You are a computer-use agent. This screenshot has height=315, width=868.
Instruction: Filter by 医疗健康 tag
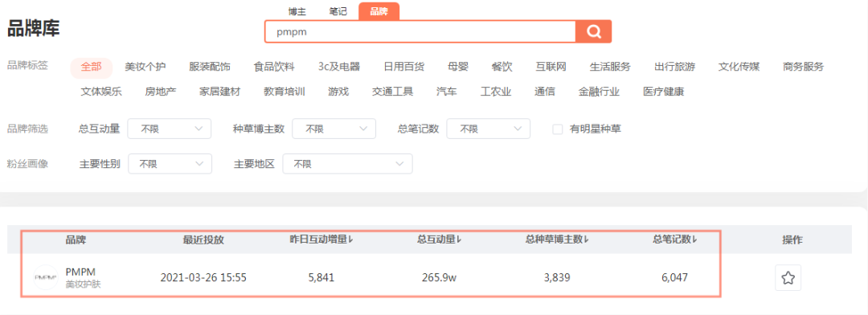[664, 92]
